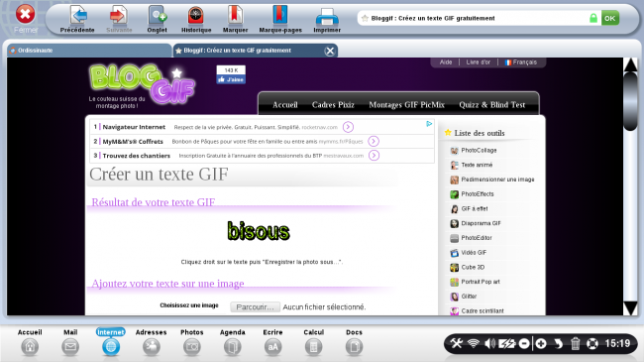Click the down arrow of the page scrollbar
The width and height of the screenshot is (644, 362).
tap(630, 308)
